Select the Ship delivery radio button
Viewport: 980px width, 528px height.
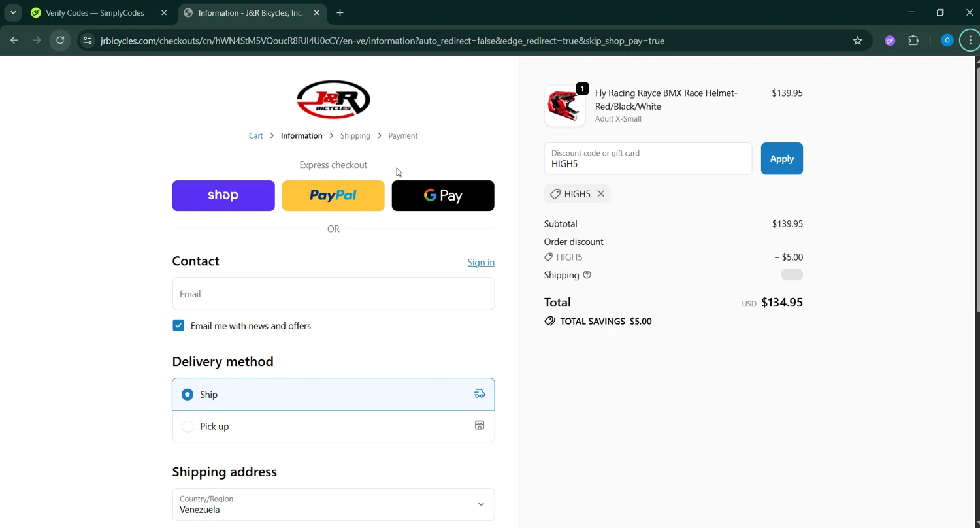click(188, 395)
